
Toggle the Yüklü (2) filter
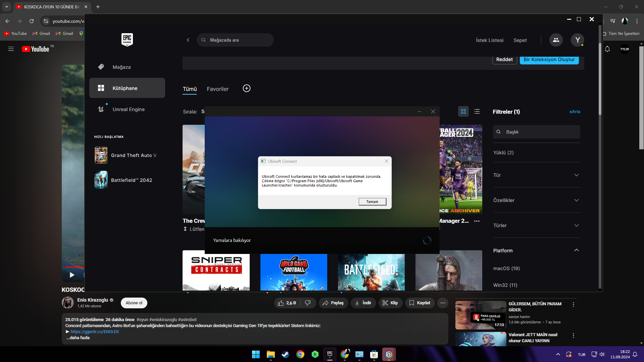[503, 153]
